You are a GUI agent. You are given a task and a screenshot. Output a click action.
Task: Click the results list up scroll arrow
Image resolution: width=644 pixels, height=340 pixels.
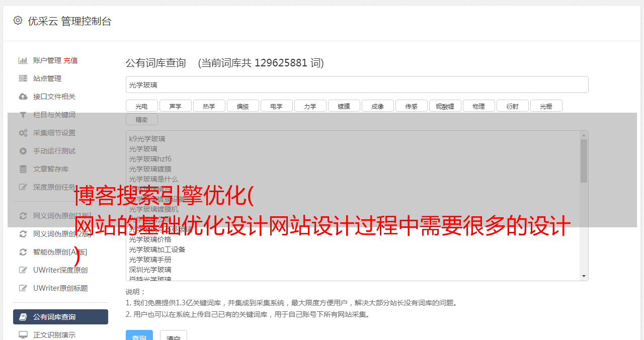(584, 135)
